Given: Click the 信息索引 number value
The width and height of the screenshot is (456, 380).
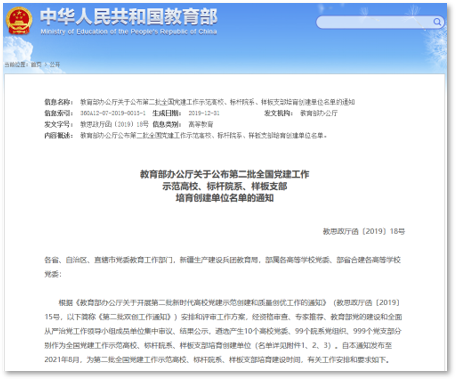Looking at the screenshot, I should [x=113, y=113].
